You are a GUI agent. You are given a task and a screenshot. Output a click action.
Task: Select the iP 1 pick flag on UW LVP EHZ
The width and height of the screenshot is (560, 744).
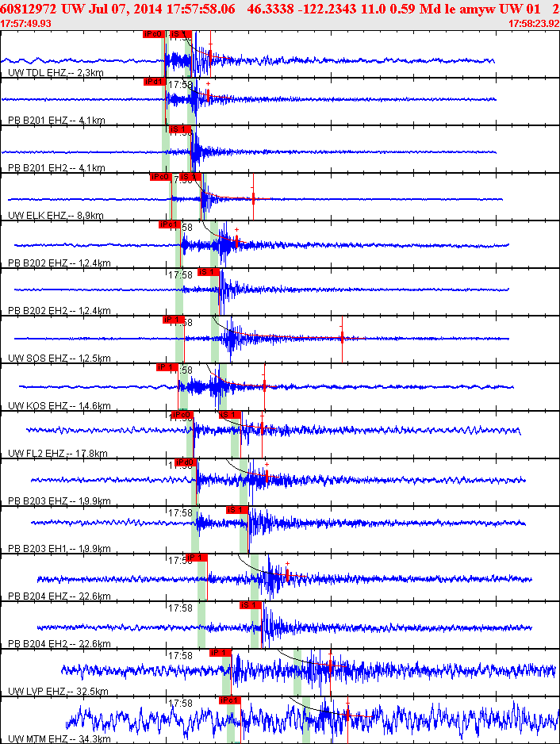[x=221, y=653]
